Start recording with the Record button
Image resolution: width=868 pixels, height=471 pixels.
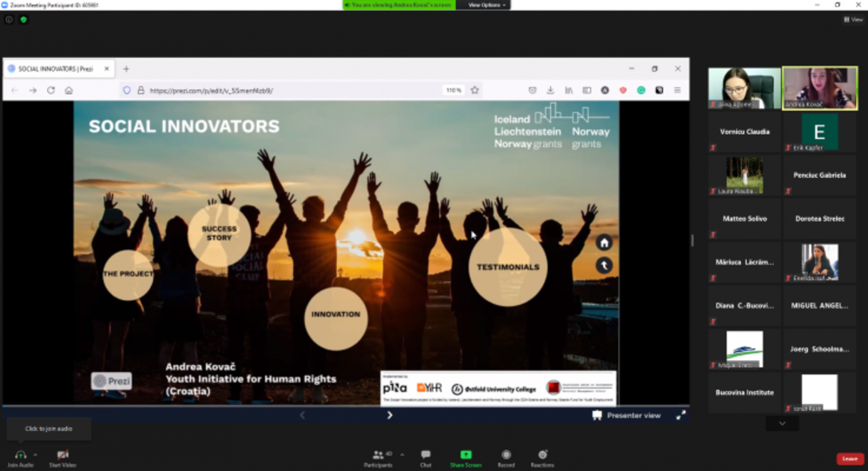click(x=505, y=455)
